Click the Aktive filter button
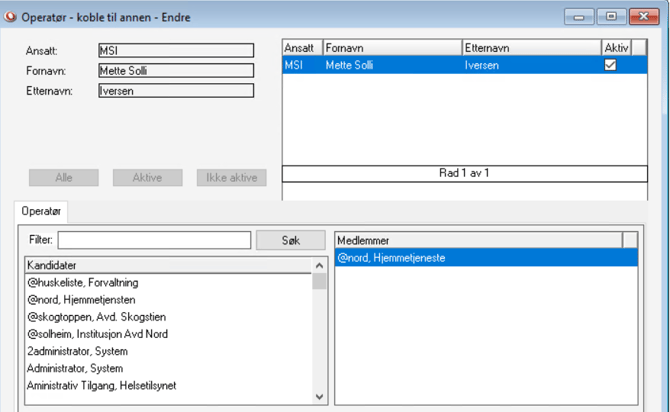This screenshot has height=412, width=670. 147,178
